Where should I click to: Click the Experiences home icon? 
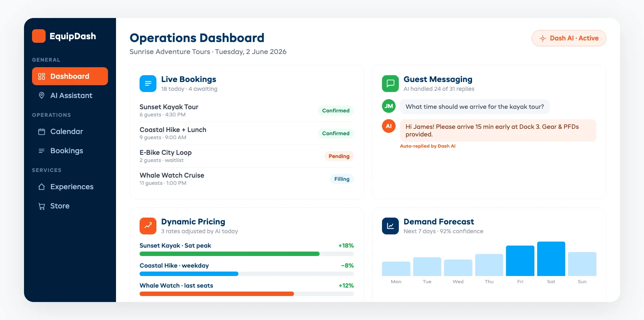coord(42,187)
